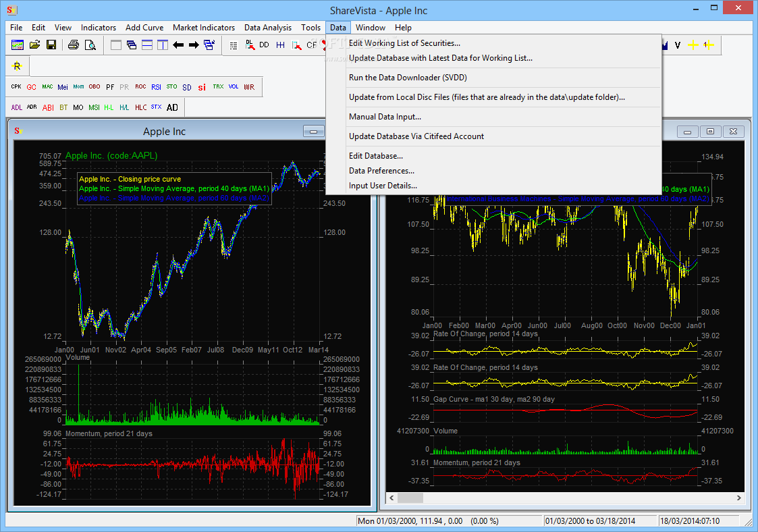Choose Run the Data Downloader (SVDD)

pos(493,78)
